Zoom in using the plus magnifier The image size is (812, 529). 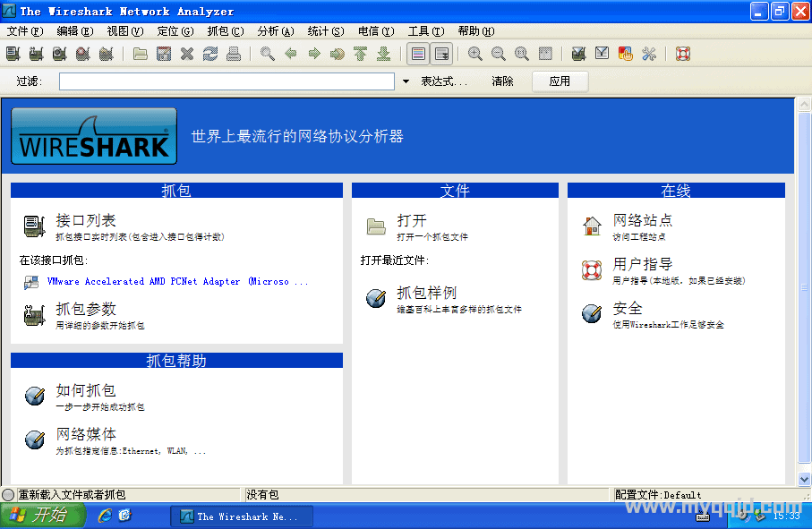[474, 54]
